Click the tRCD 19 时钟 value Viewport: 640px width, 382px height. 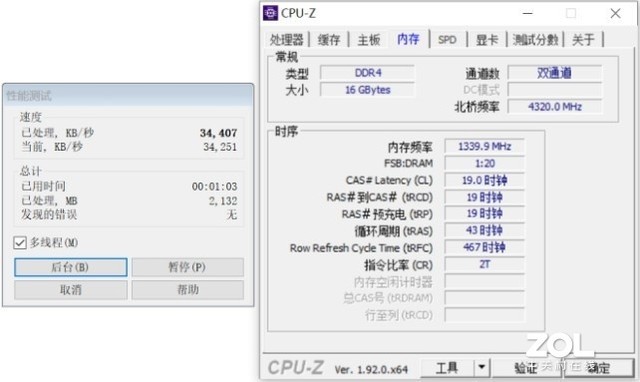(484, 198)
